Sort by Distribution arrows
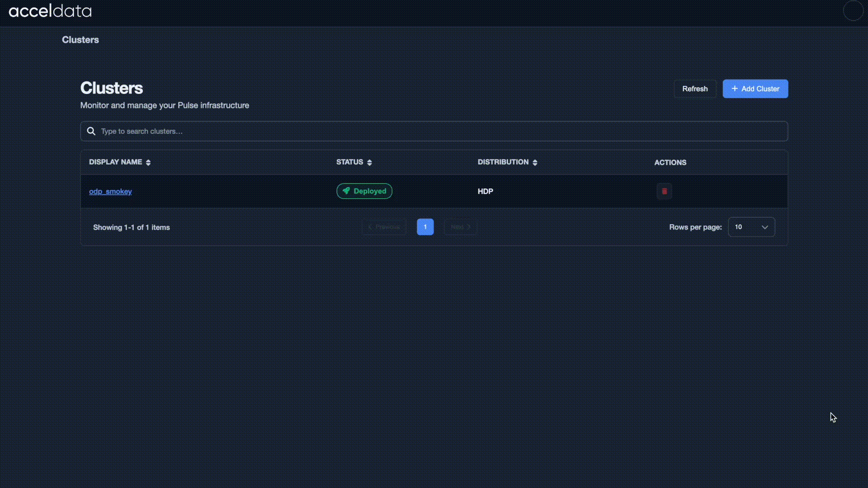868x488 pixels. pos(535,163)
